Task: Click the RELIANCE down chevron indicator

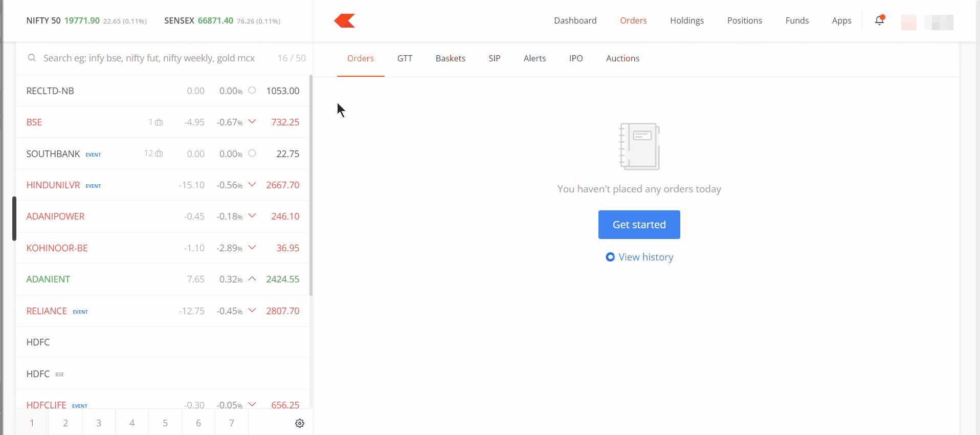Action: tap(252, 311)
